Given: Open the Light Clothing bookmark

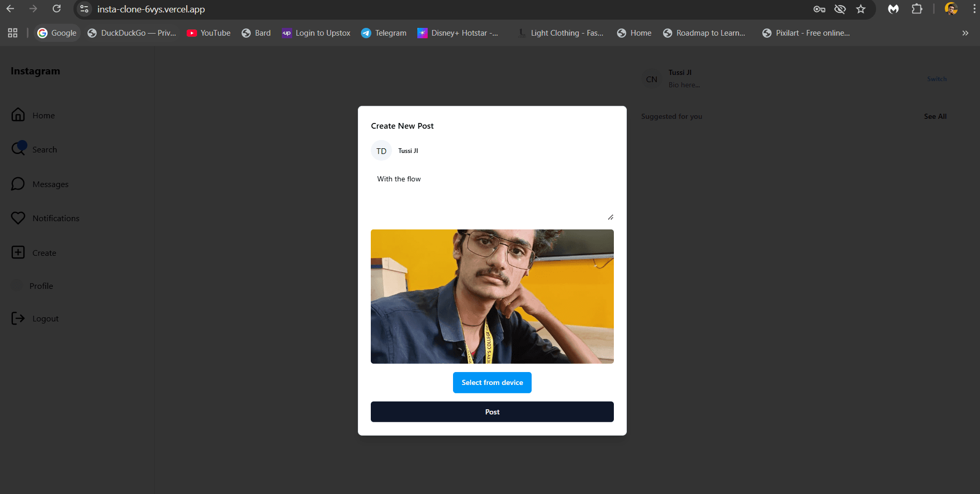Looking at the screenshot, I should pos(561,33).
